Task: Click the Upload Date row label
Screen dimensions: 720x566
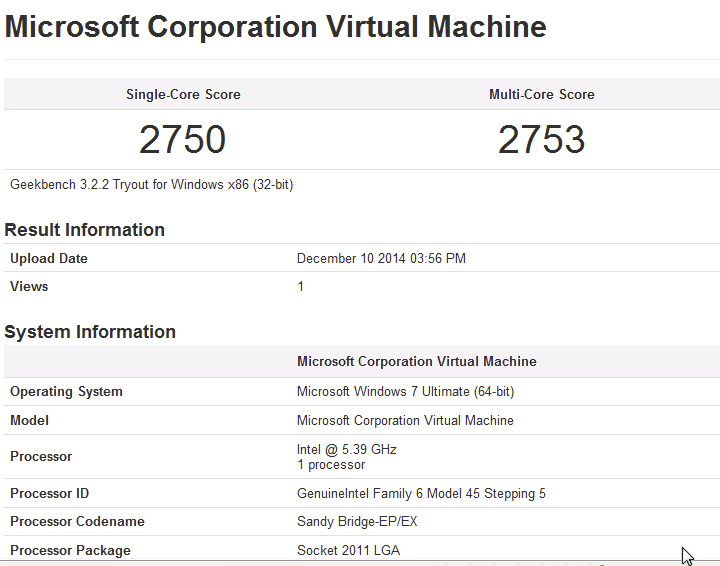Action: [49, 258]
